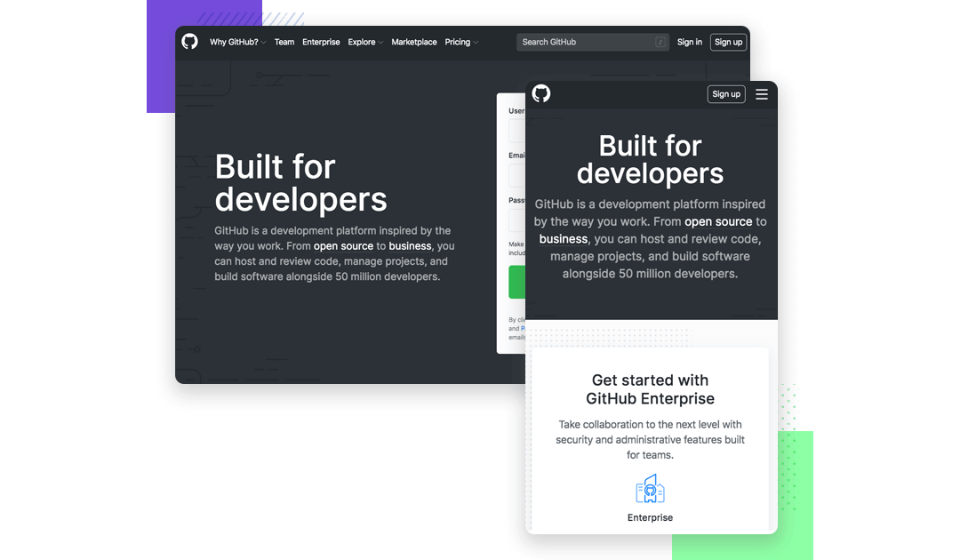Click 'Get started with GitHub Enterprise' heading

pyautogui.click(x=650, y=389)
